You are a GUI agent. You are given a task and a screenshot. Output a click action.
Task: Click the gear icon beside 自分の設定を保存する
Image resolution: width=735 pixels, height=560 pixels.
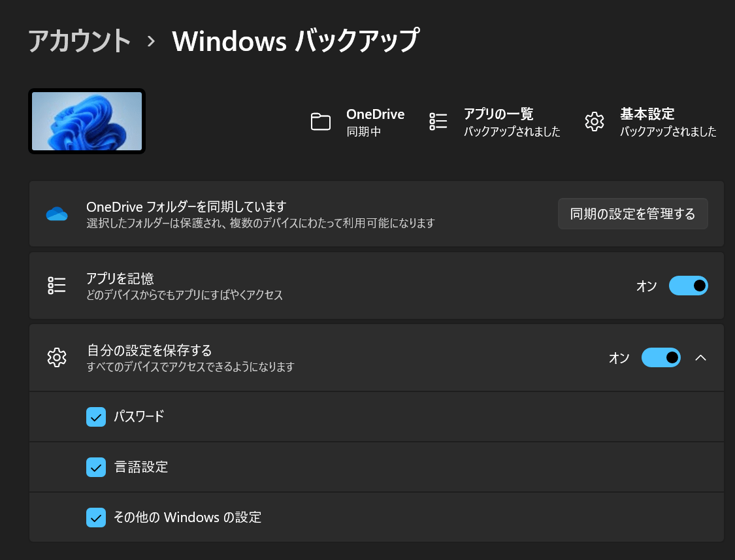tap(57, 357)
